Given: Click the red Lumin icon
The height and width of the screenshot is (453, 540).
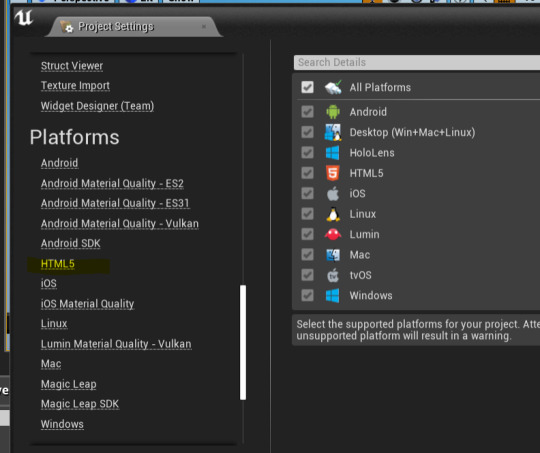Looking at the screenshot, I should point(333,235).
